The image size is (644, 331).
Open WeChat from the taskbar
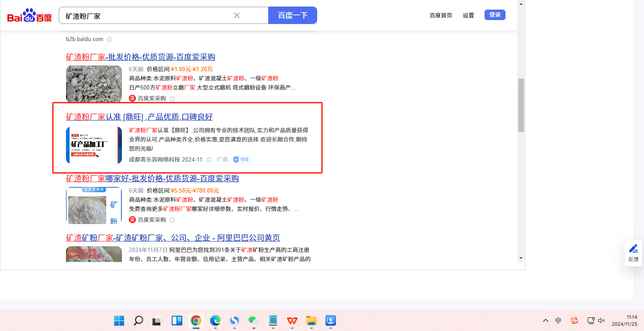(x=253, y=321)
